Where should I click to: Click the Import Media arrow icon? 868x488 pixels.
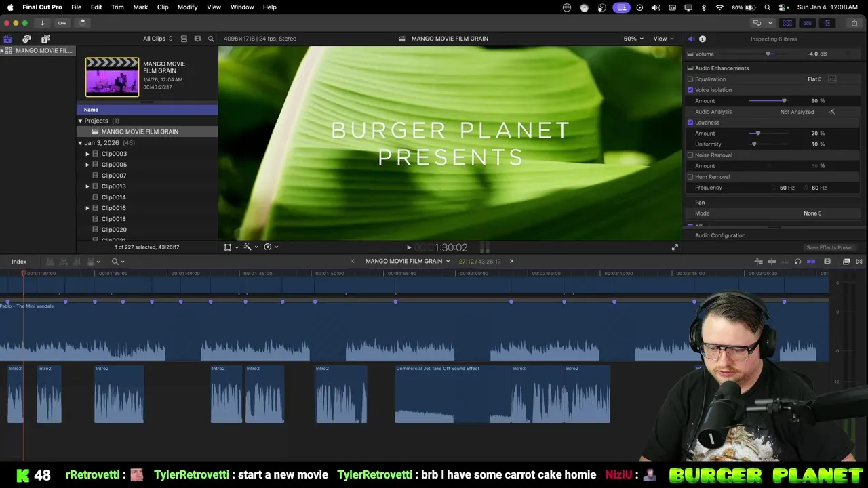[42, 22]
